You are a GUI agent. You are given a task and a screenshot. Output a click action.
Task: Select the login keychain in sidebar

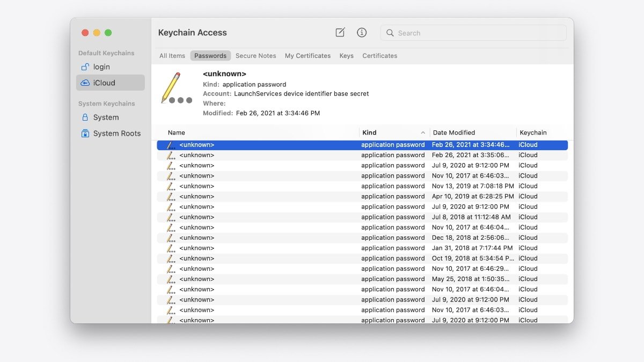(110, 67)
